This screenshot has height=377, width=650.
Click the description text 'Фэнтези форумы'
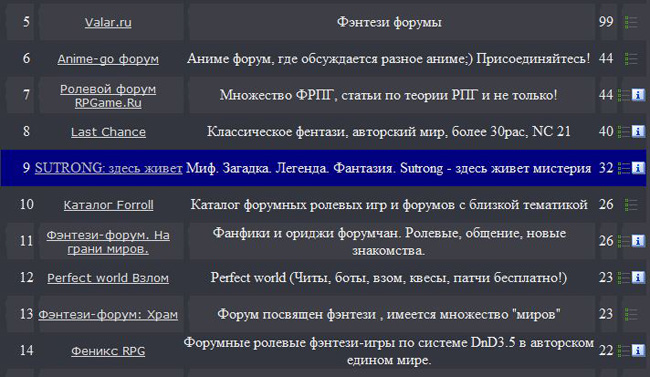(389, 22)
